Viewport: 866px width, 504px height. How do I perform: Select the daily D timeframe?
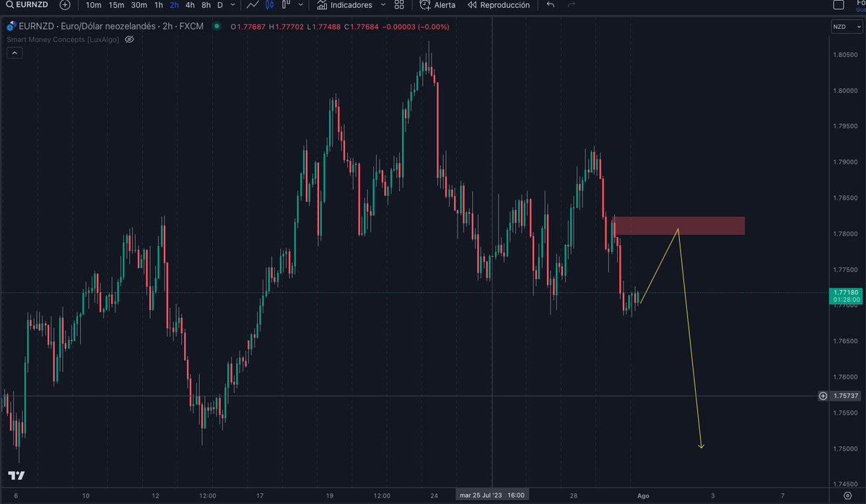(220, 5)
